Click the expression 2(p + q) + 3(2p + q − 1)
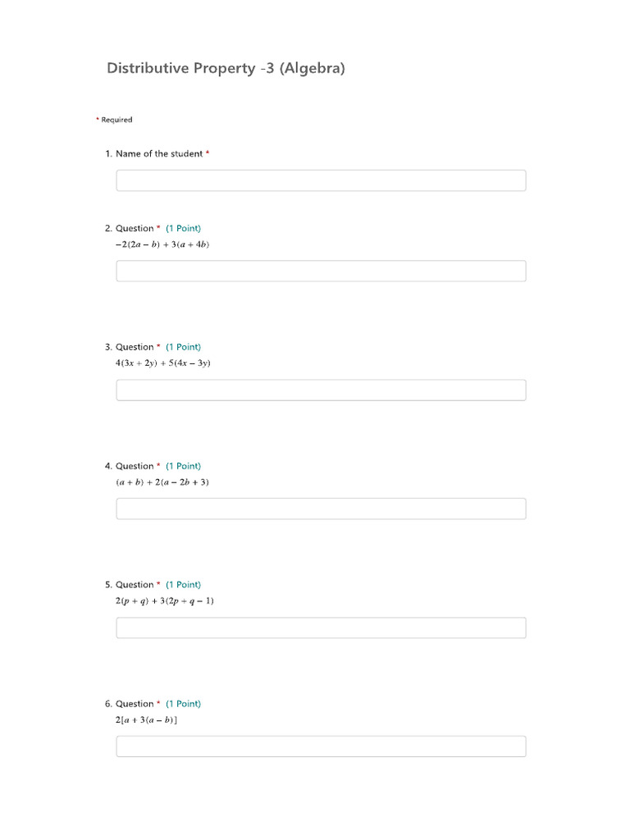The height and width of the screenshot is (840, 630). pos(165,601)
